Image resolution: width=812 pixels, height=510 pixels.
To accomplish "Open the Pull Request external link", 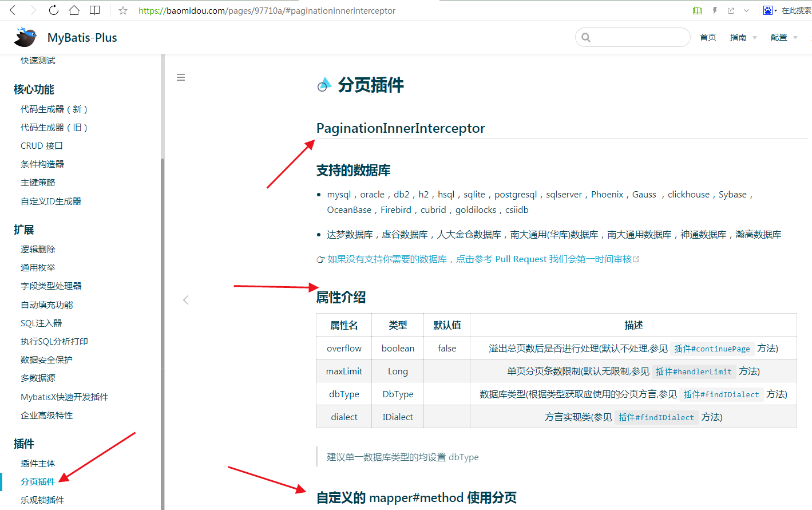I will click(483, 259).
